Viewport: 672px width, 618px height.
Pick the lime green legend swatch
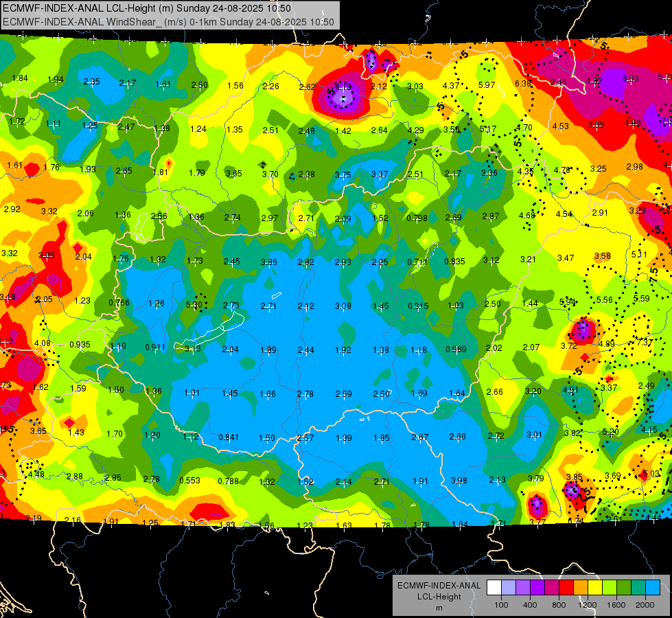coord(610,587)
